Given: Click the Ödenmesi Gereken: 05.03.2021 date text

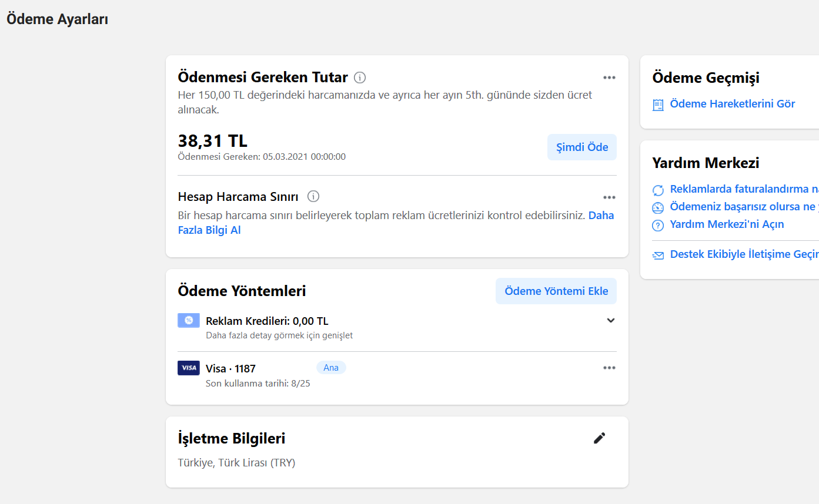Looking at the screenshot, I should point(262,157).
